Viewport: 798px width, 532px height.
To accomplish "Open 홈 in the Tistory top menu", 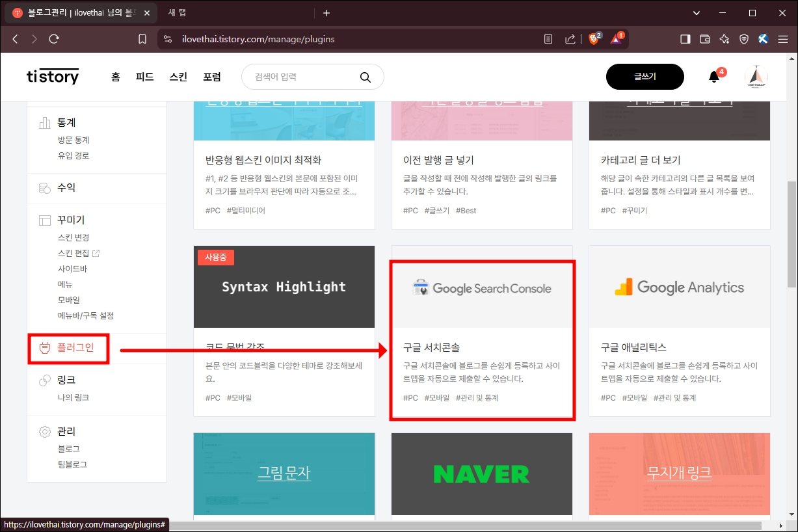I will (x=116, y=77).
